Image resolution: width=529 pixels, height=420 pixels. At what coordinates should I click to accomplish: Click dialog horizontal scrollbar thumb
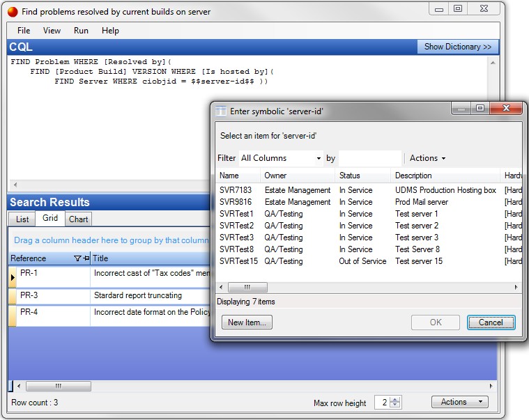coord(247,287)
